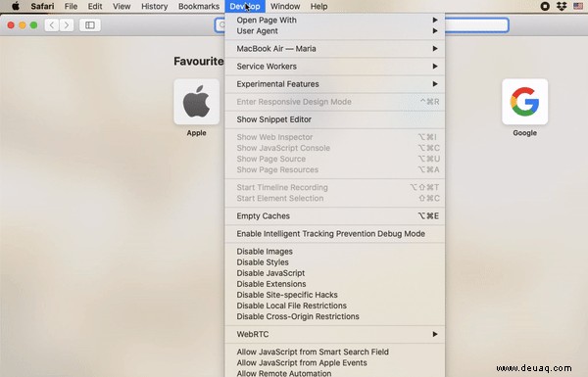588x377 pixels.
Task: Expand Experimental Features submenu
Action: pyautogui.click(x=335, y=84)
